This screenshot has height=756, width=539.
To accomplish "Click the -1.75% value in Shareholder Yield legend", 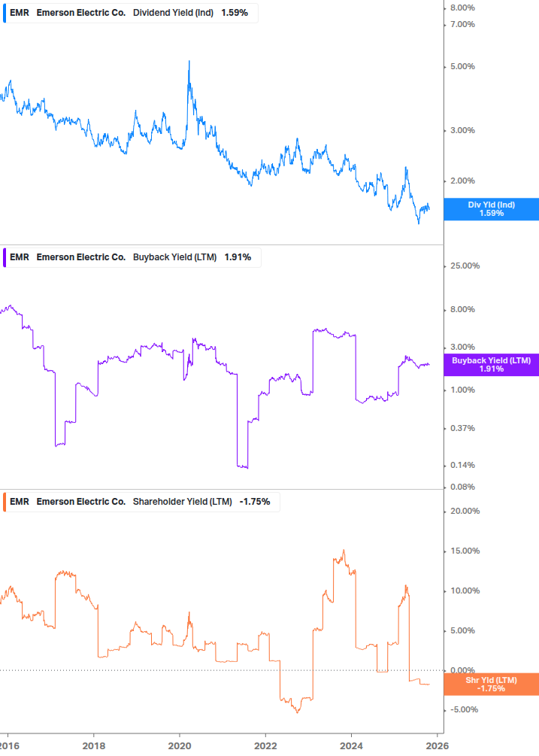I will (254, 502).
